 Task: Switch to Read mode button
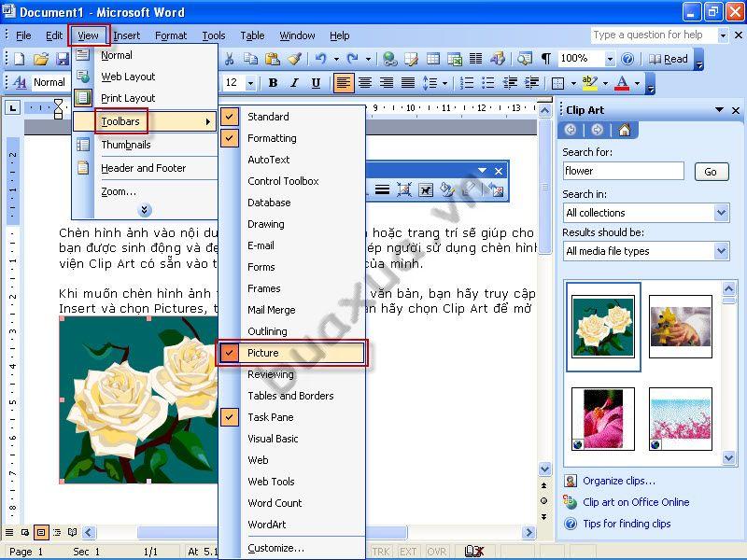tap(668, 59)
